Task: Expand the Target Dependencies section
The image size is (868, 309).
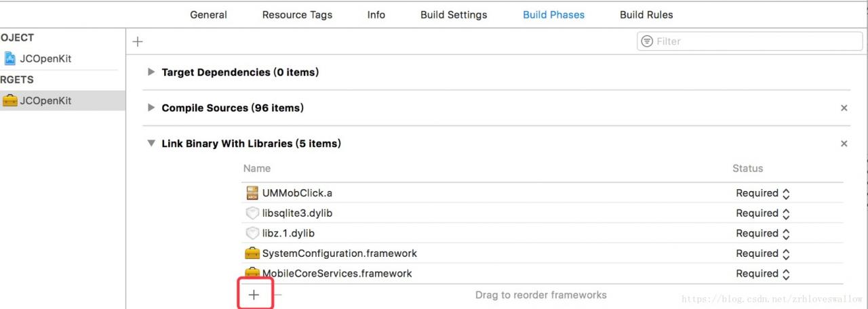Action: tap(151, 73)
